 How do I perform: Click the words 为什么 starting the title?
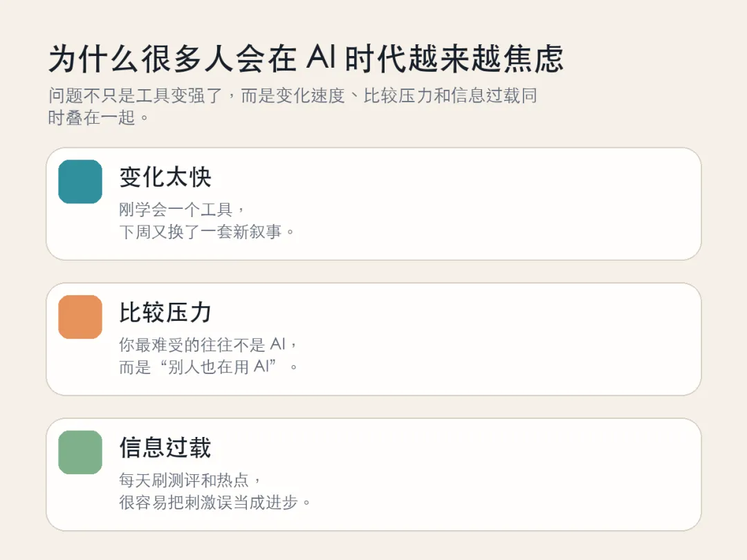click(84, 59)
